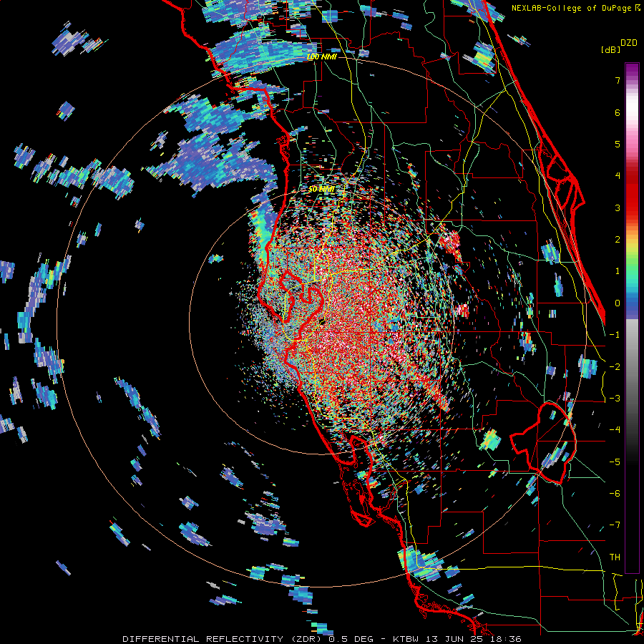Viewport: 644px width, 644px height.
Task: Select the 0 value on the scale
Action: pos(618,303)
